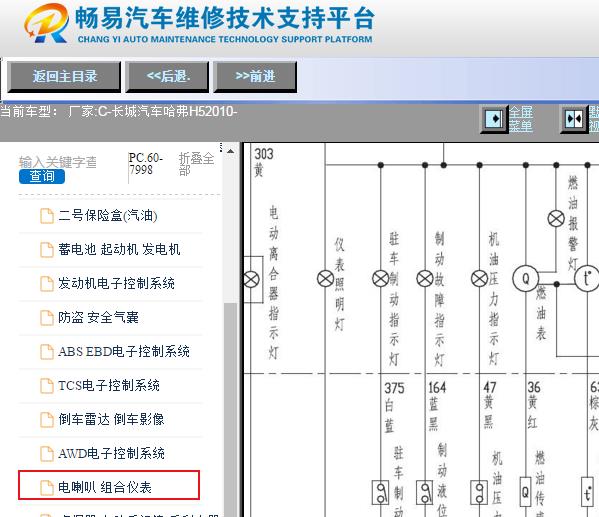Click the oil pressure switch symbol below 47
The height and width of the screenshot is (517, 599).
479,493
